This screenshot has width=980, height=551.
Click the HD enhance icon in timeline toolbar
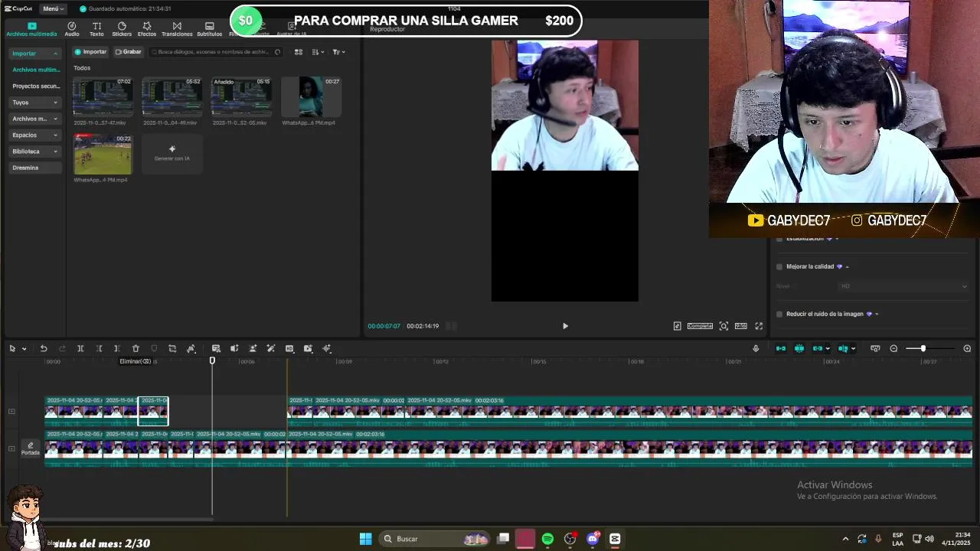[x=289, y=349]
